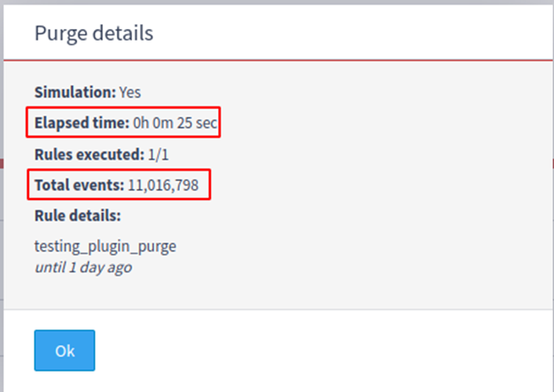Click the word Purge in the title
The height and width of the screenshot is (392, 554).
(x=60, y=34)
